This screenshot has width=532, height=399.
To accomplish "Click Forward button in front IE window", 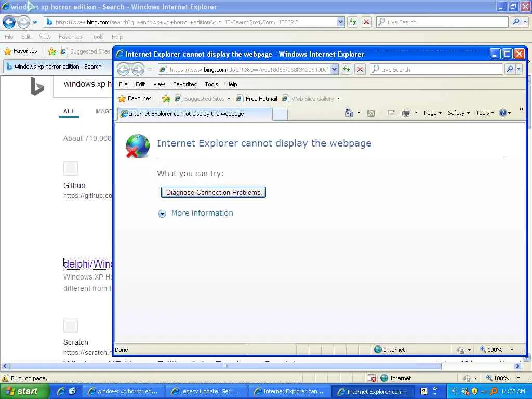I will [138, 69].
